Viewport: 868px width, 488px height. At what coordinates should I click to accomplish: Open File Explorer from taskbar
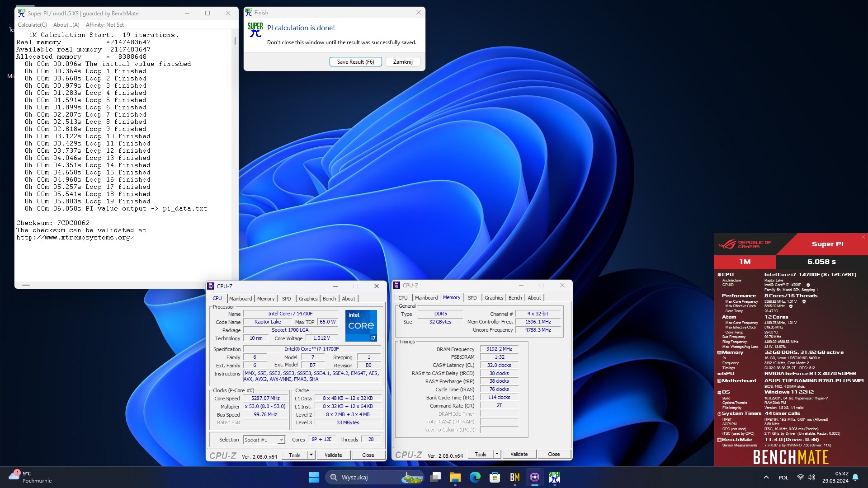[455, 477]
